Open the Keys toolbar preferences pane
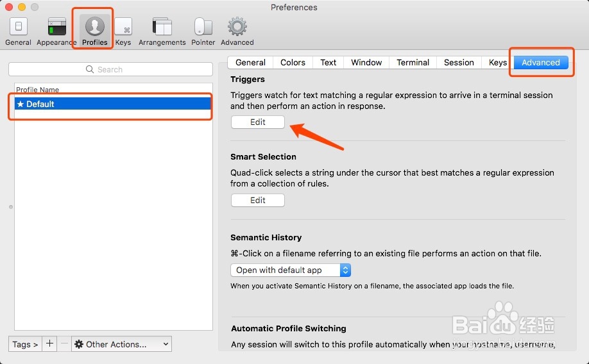Image resolution: width=589 pixels, height=364 pixels. click(123, 31)
